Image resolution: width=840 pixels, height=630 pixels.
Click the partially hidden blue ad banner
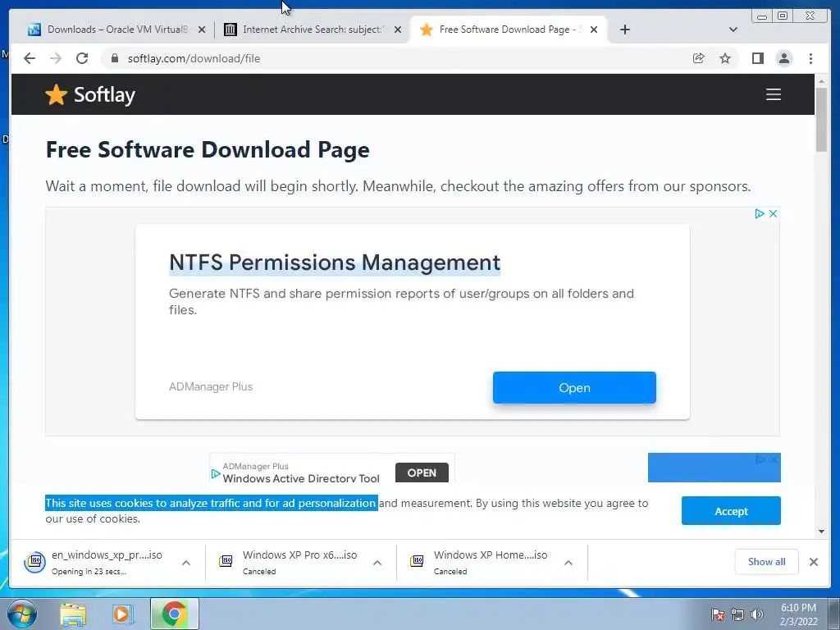click(714, 468)
